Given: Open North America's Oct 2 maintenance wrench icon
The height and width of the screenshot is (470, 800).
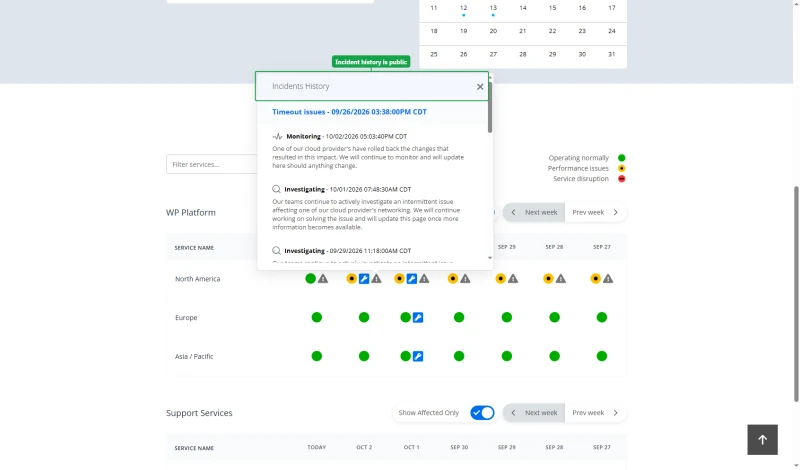Looking at the screenshot, I should click(x=364, y=279).
